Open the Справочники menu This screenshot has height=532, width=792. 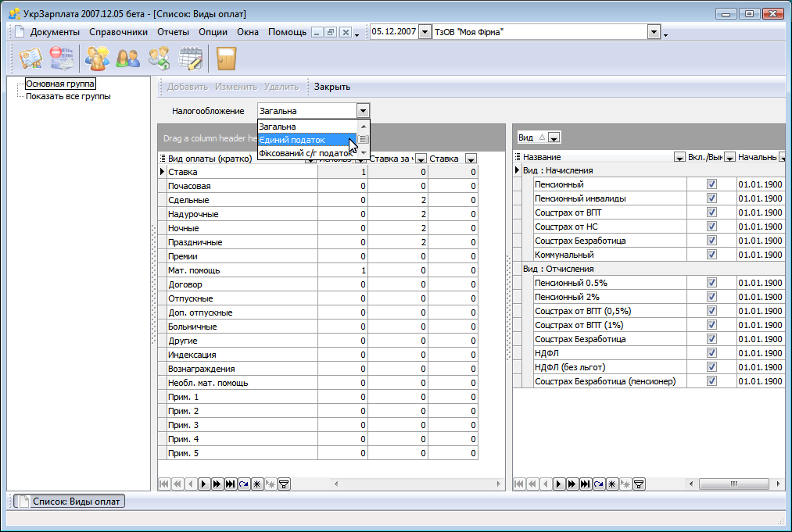(x=118, y=32)
